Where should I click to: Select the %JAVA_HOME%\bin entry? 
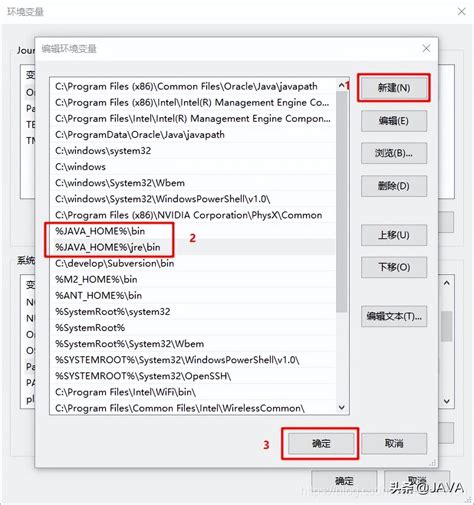click(193, 231)
